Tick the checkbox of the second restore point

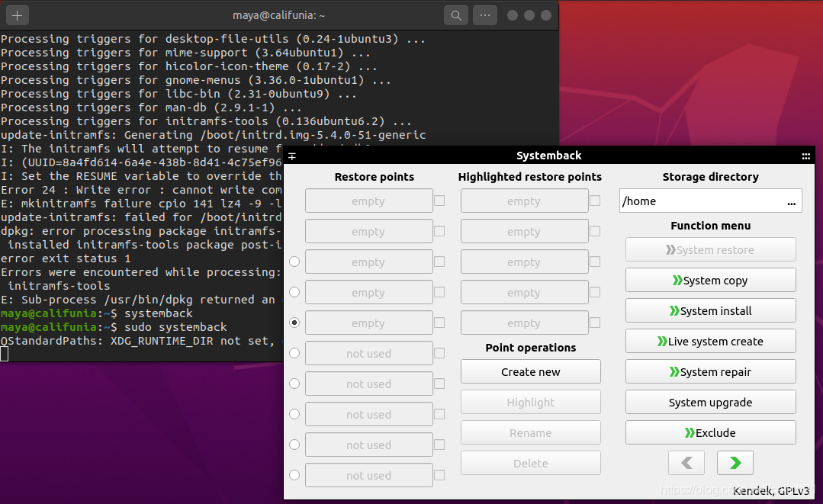click(x=440, y=231)
